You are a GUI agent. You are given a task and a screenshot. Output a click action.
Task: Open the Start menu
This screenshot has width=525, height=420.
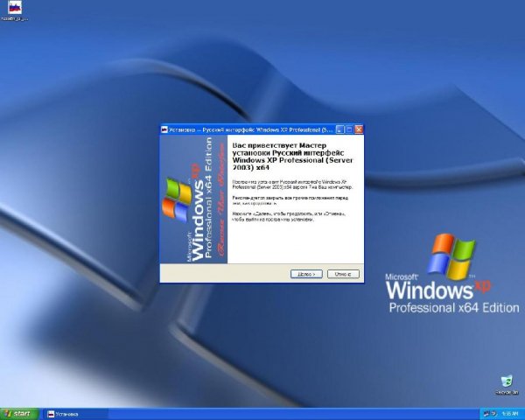pyautogui.click(x=19, y=414)
